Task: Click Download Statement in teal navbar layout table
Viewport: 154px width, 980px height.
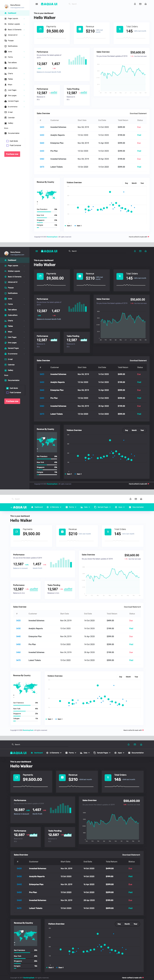Action: 132,607
